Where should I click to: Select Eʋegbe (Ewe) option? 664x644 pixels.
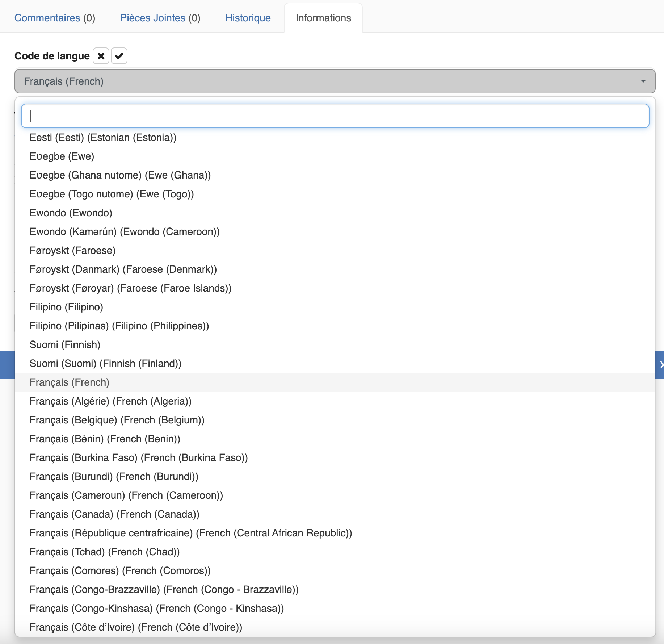(x=335, y=156)
